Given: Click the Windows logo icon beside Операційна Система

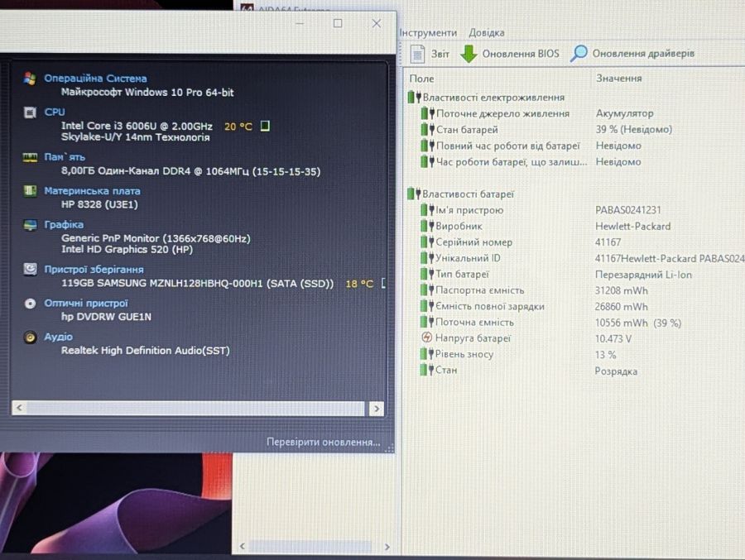Looking at the screenshot, I should coord(30,79).
